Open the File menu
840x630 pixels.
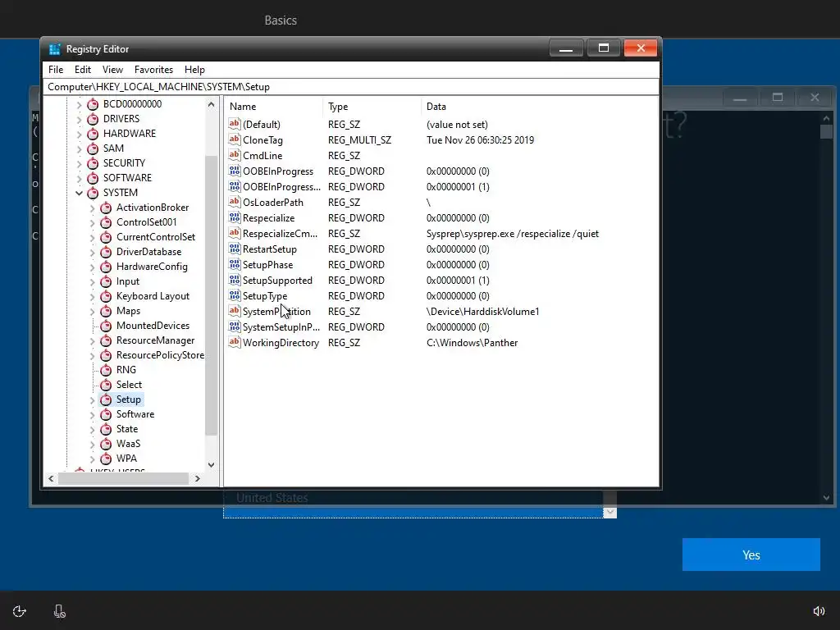tap(56, 70)
